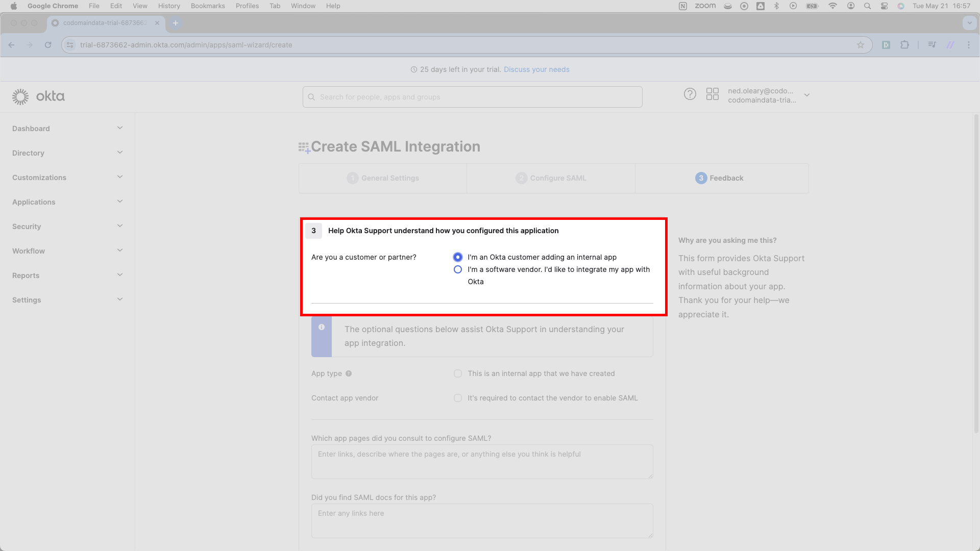Open the Okta apps grid icon
The width and height of the screenshot is (980, 551).
pyautogui.click(x=712, y=94)
